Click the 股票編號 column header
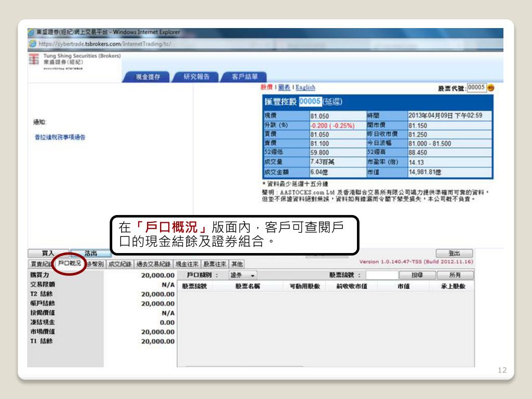Image resolution: width=532 pixels, height=399 pixels. [194, 286]
